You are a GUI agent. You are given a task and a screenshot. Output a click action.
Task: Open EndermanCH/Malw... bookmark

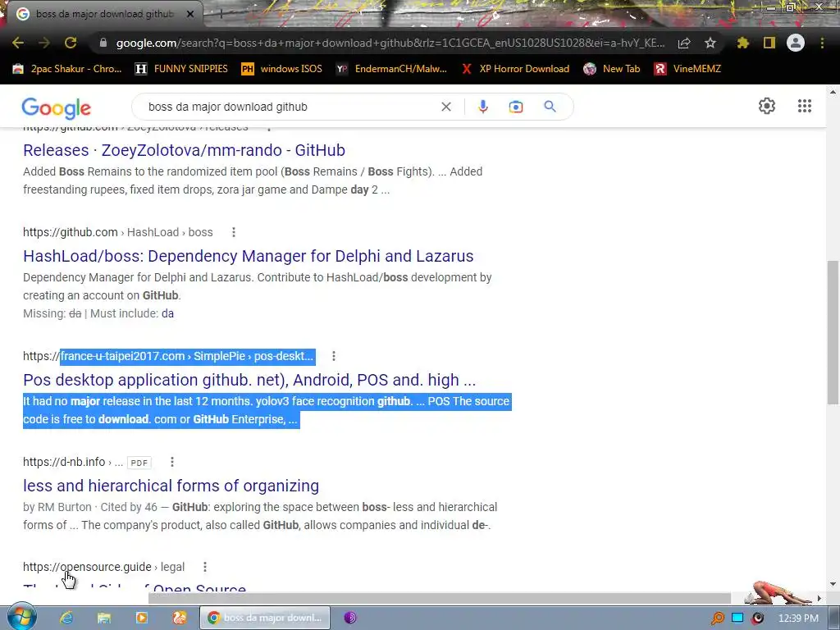pyautogui.click(x=391, y=69)
